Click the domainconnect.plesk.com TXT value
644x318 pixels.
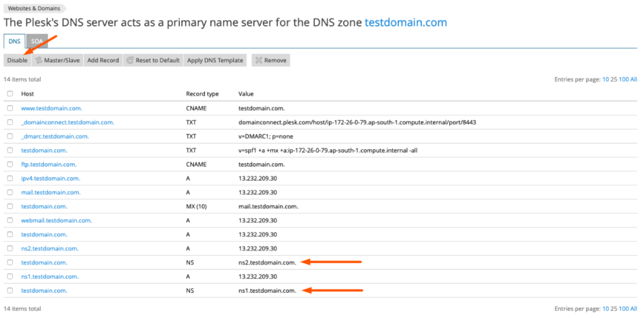[x=357, y=122]
